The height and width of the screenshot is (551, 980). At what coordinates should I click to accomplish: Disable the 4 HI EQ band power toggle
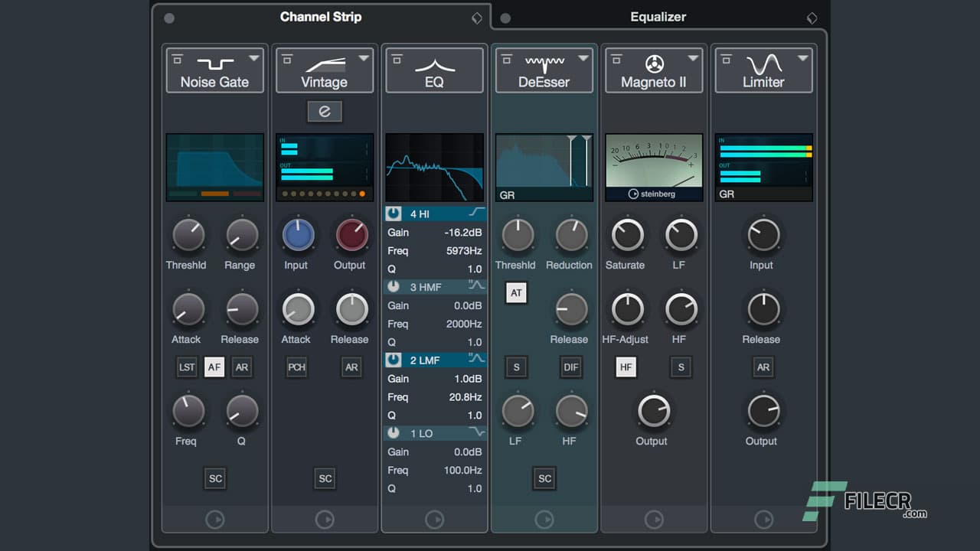click(x=392, y=214)
